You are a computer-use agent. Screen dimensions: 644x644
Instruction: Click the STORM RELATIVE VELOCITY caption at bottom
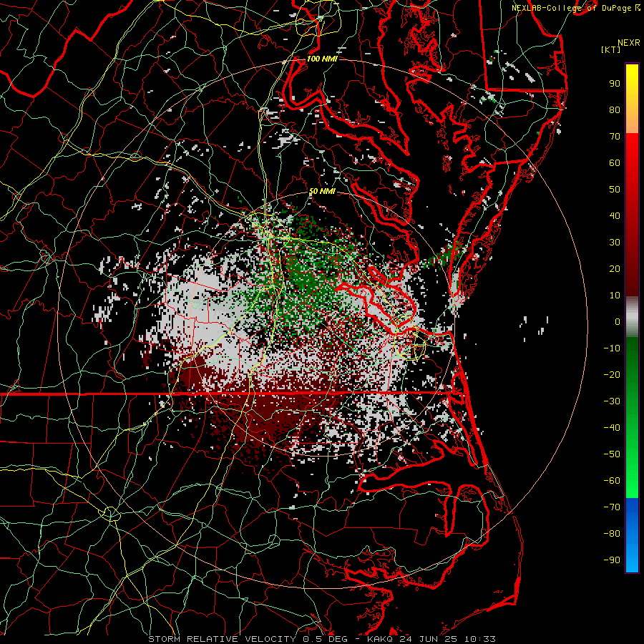click(x=321, y=639)
